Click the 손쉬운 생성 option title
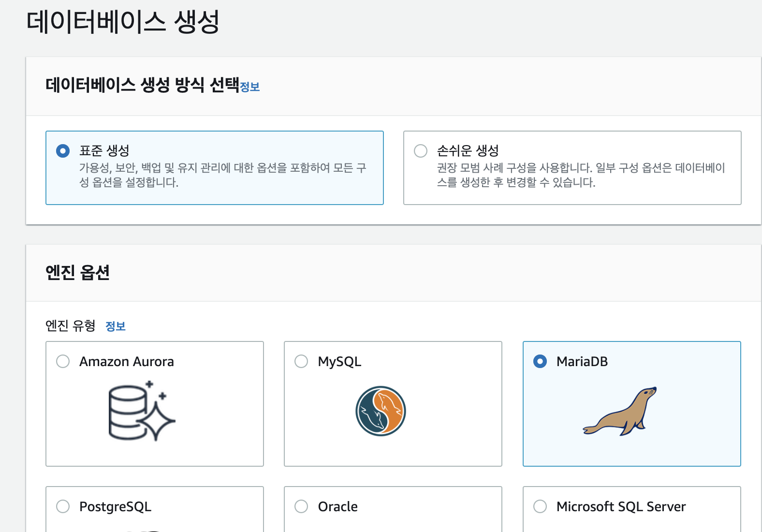This screenshot has width=762, height=532. (468, 150)
